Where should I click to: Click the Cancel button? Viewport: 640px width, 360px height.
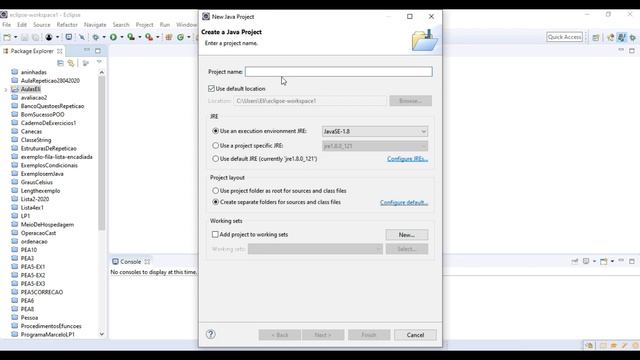tap(415, 335)
